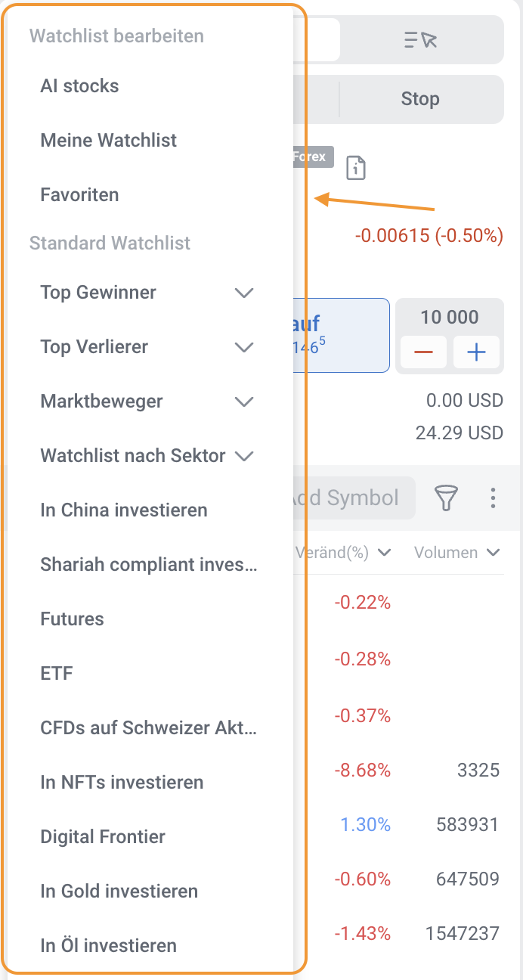523x980 pixels.
Task: Open the three-dot more options menu
Action: [x=493, y=498]
